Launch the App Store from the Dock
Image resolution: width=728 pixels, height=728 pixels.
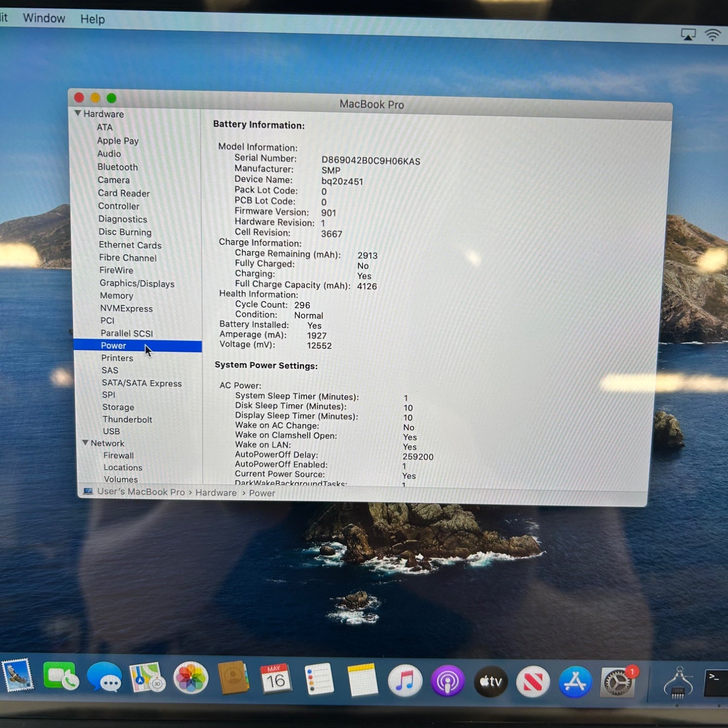pyautogui.click(x=575, y=682)
